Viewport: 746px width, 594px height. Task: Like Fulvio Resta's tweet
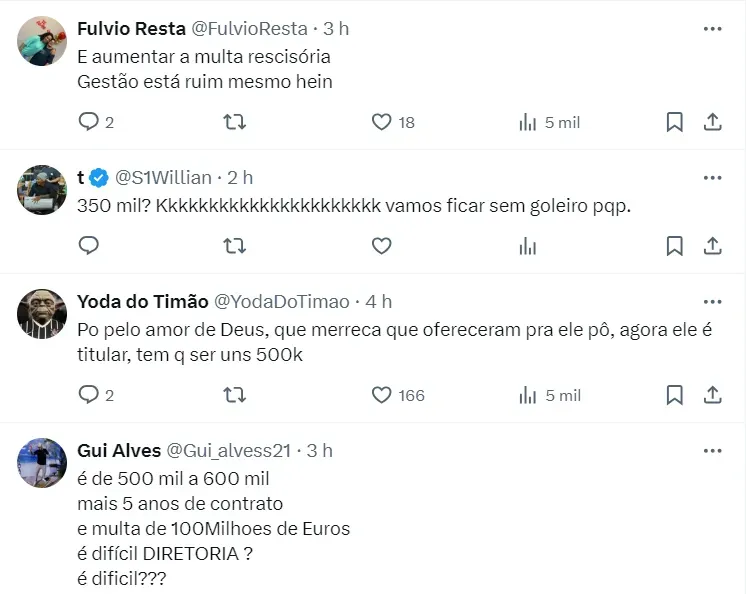click(x=381, y=122)
